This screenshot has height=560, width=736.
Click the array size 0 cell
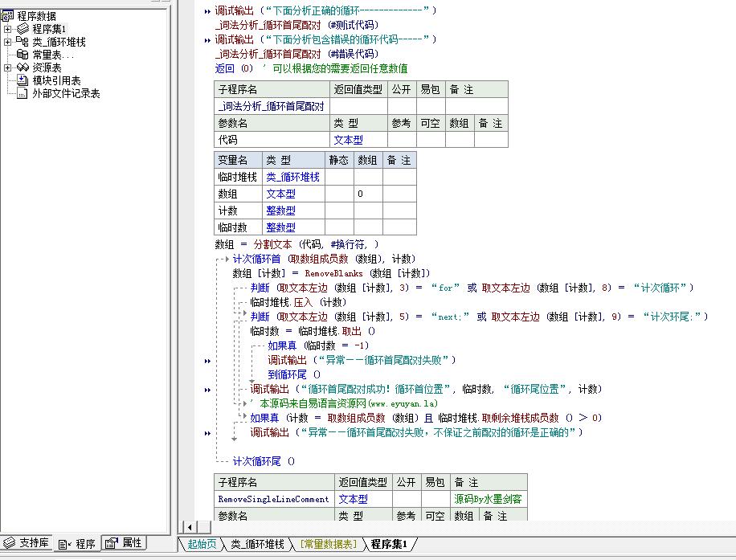pos(368,194)
